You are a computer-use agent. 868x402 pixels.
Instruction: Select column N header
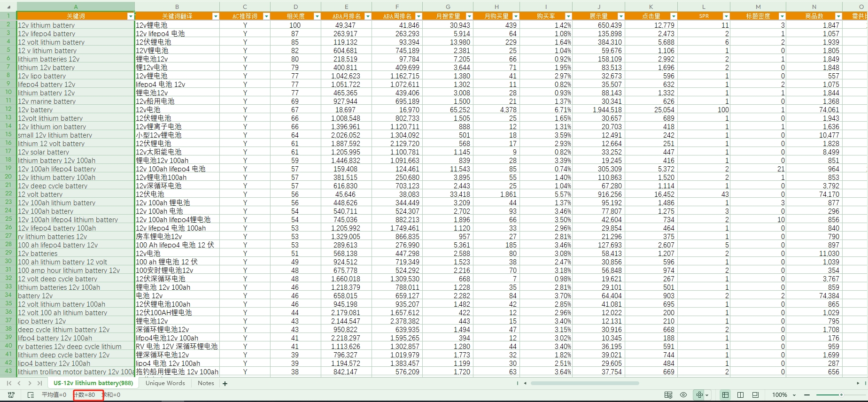pos(814,7)
